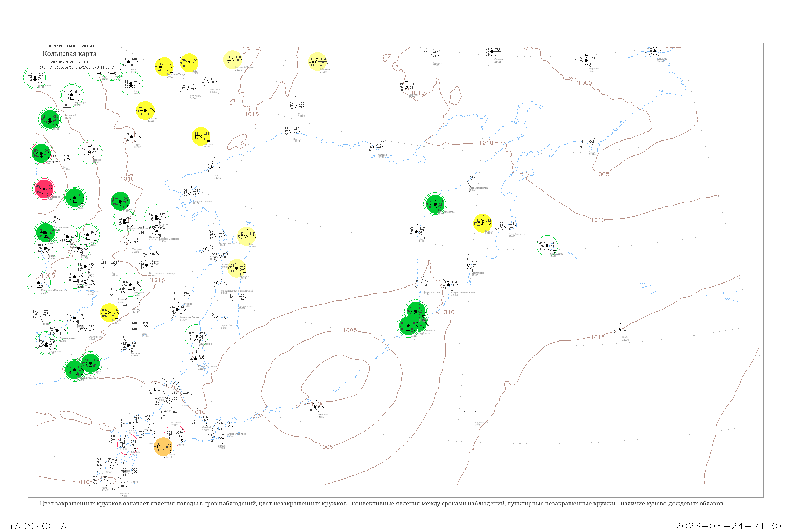This screenshot has width=798, height=532.
Task: Click the yellow station circle at Чюльбю
Action: click(145, 111)
